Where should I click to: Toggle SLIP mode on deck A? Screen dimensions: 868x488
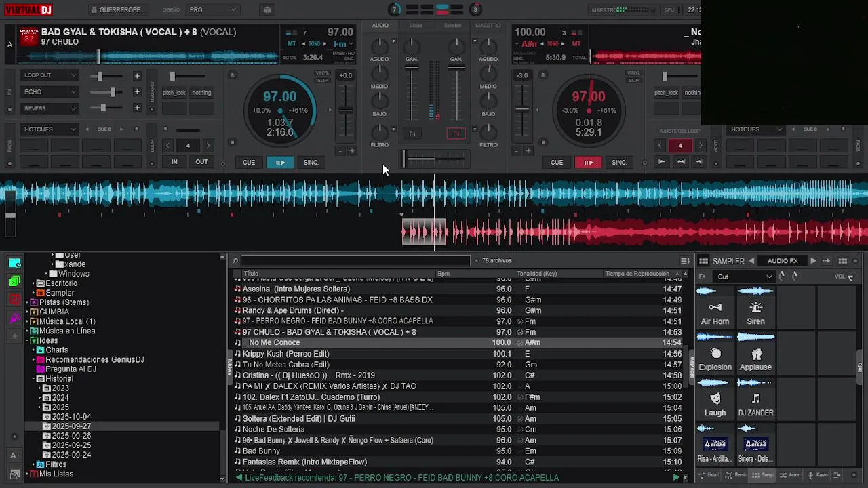coord(322,80)
